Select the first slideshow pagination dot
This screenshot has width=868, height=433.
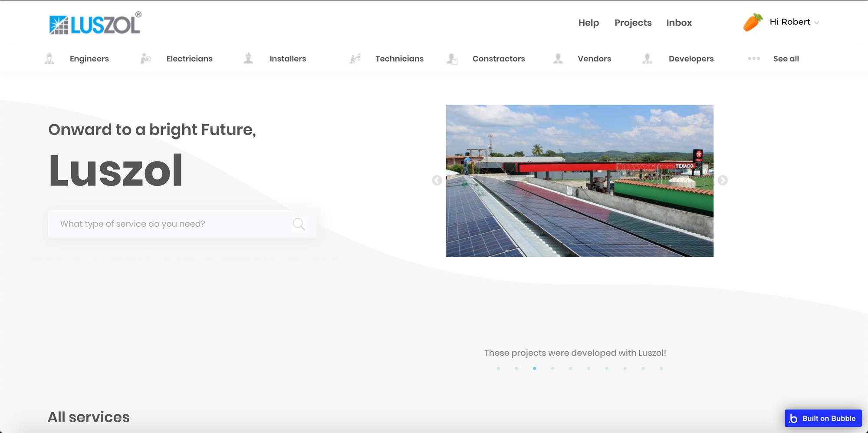tap(498, 368)
